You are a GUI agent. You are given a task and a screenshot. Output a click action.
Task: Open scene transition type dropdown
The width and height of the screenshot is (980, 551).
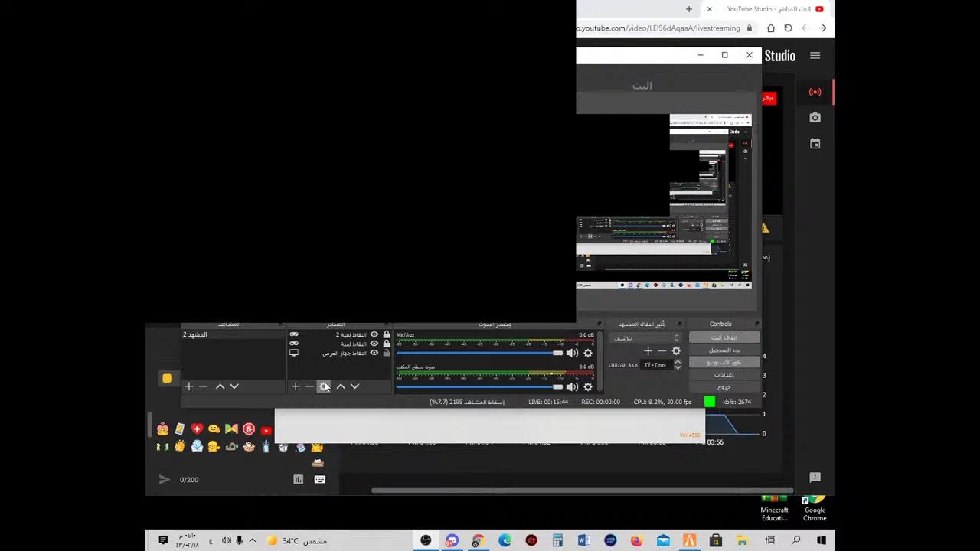pyautogui.click(x=645, y=337)
